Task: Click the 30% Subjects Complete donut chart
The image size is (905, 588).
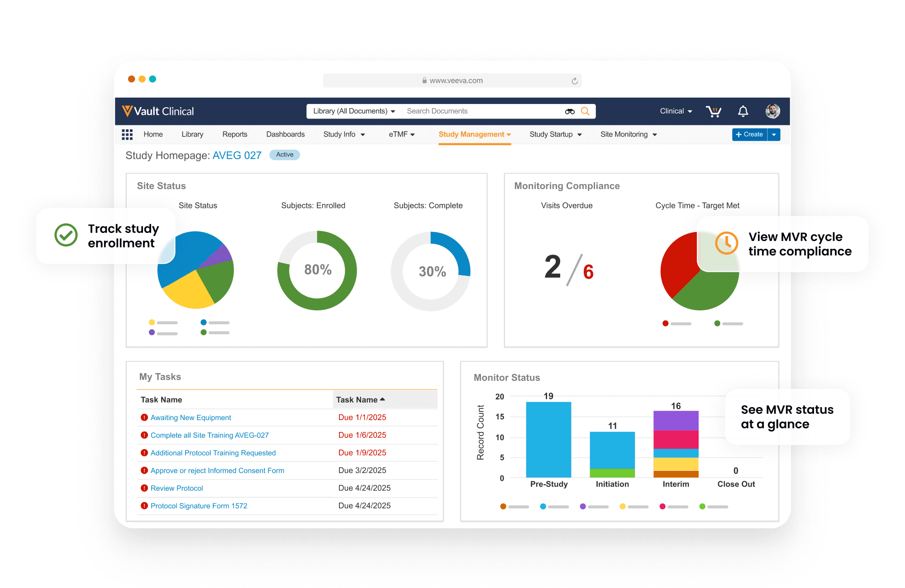Action: pyautogui.click(x=431, y=271)
